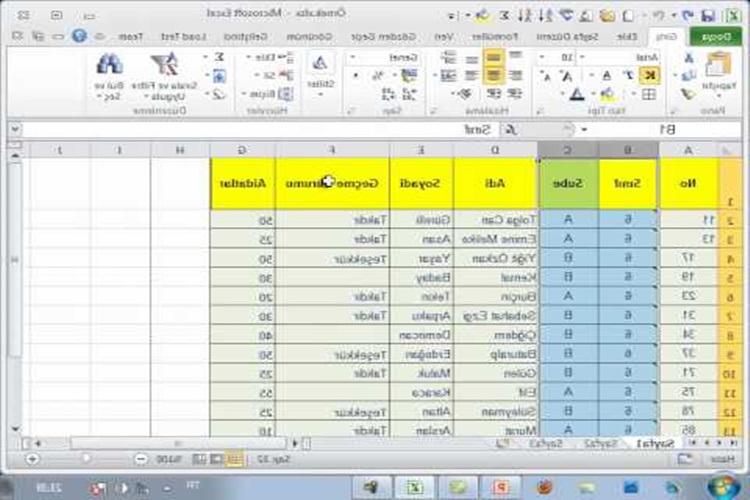Click the Copy icon in Pano group
The height and width of the screenshot is (500, 750).
click(x=689, y=76)
